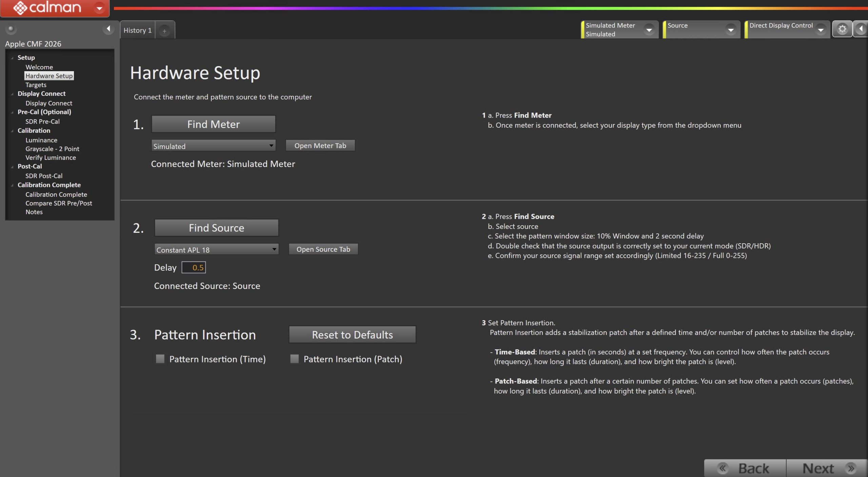Click Reset to Defaults button
Image resolution: width=868 pixels, height=477 pixels.
click(x=352, y=335)
